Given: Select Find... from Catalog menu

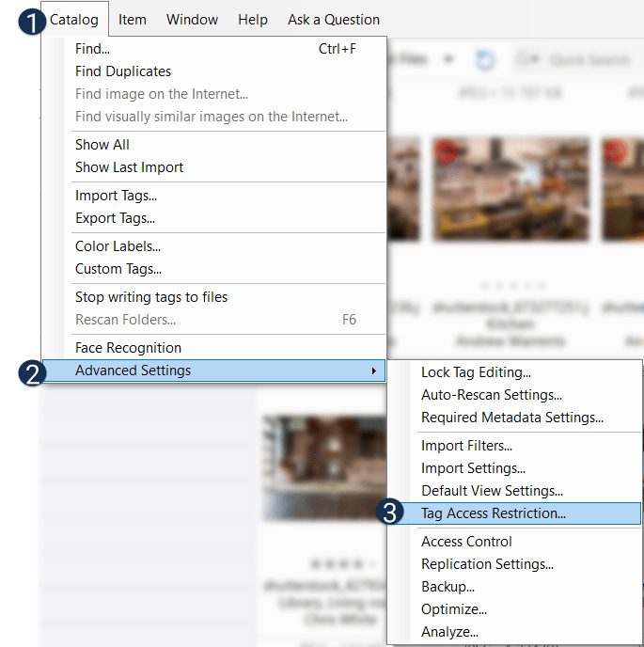Looking at the screenshot, I should click(x=92, y=49).
